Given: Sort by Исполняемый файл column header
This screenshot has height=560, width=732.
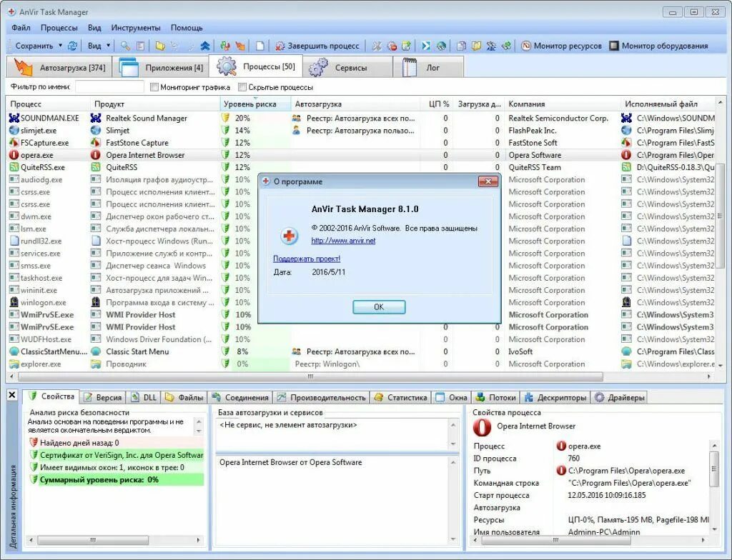Looking at the screenshot, I should [x=668, y=104].
